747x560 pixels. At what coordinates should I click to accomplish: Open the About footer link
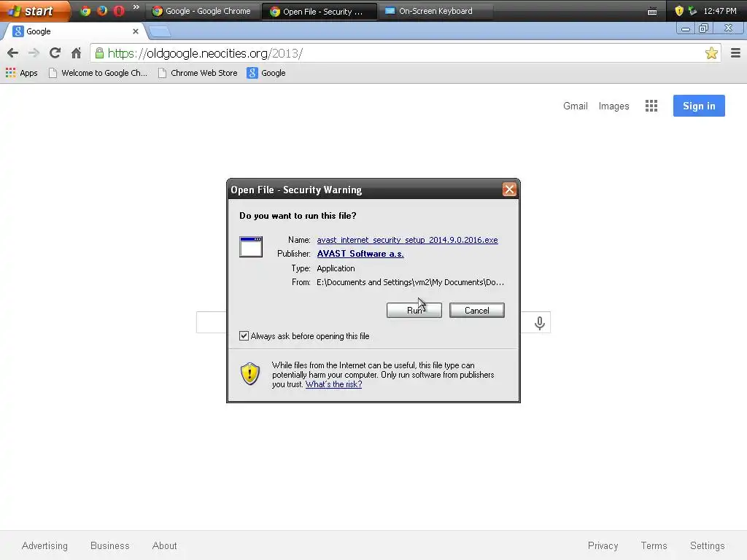point(164,545)
